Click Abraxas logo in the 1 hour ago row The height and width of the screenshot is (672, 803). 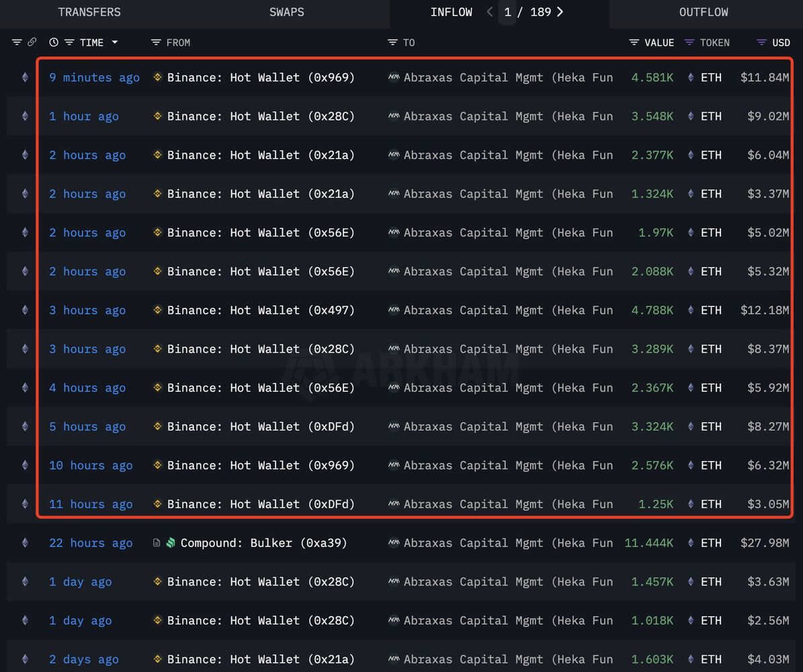click(394, 116)
